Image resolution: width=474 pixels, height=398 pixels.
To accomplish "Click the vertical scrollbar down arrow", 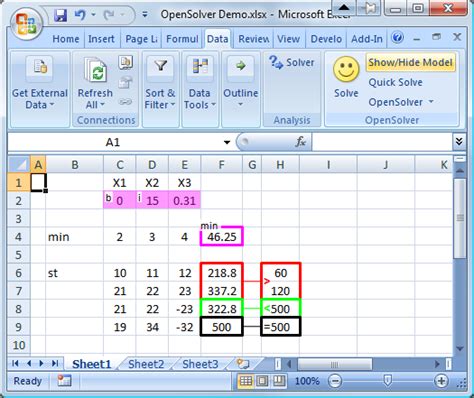I will [x=460, y=348].
